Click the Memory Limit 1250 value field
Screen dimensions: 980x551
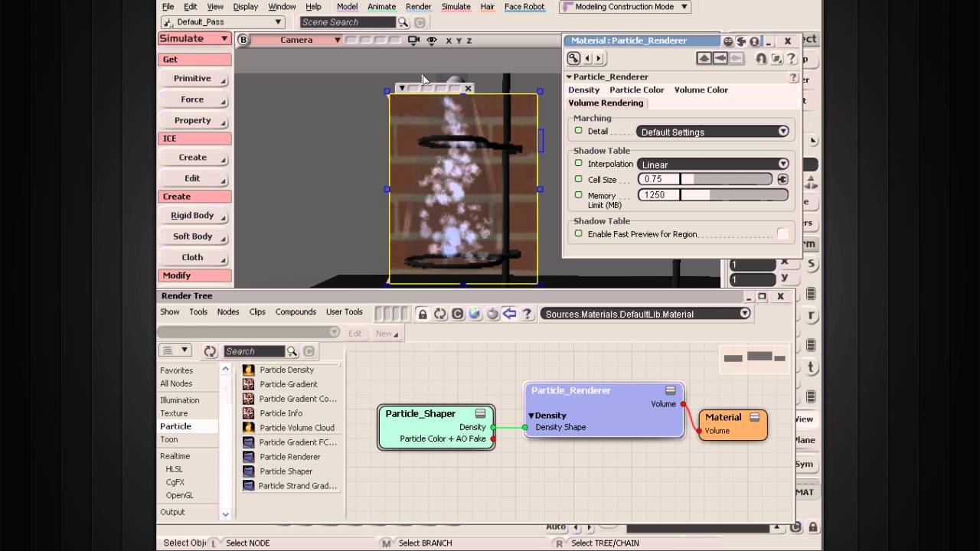pos(659,195)
